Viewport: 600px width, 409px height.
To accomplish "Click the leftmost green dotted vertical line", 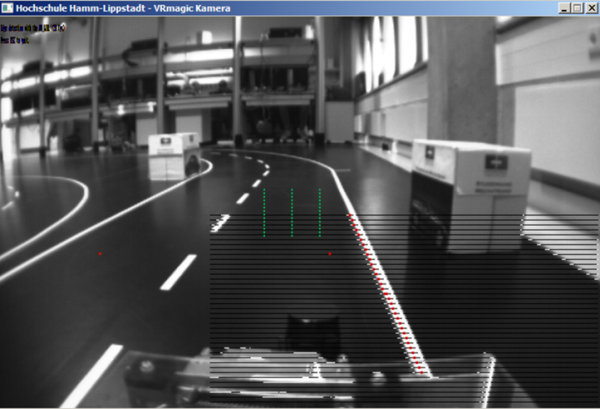I will coord(264,212).
